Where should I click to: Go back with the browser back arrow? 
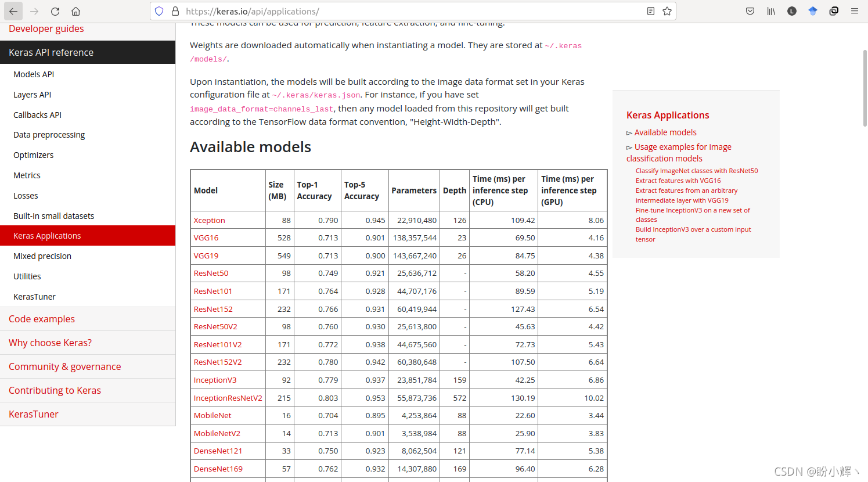point(13,11)
